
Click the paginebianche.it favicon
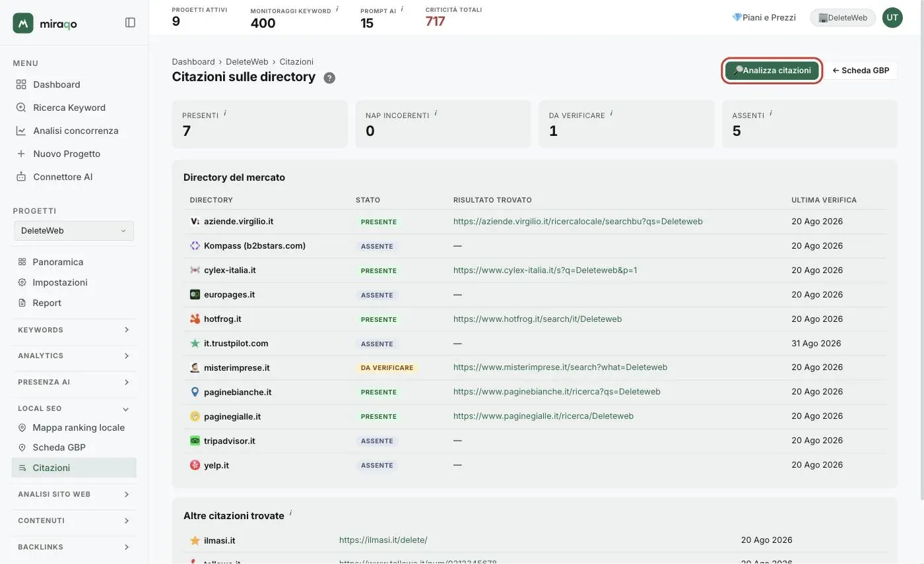coord(195,392)
